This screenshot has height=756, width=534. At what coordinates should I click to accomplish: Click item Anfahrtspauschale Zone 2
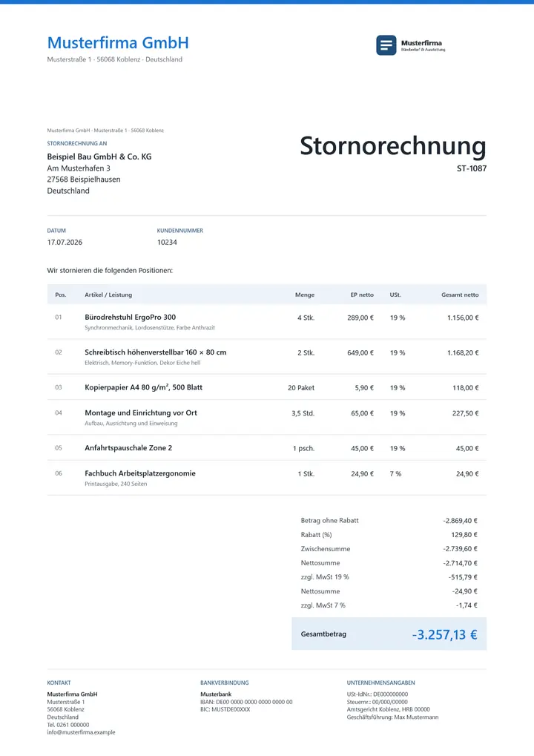click(128, 448)
